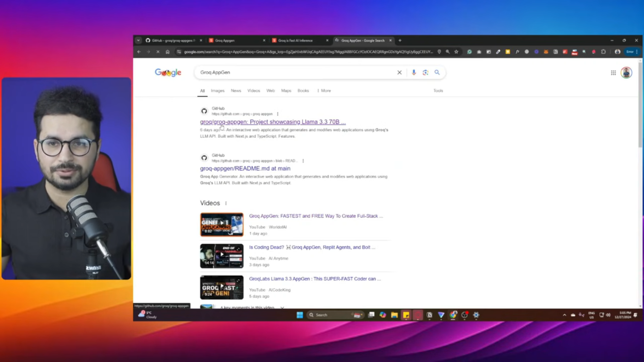Screen dimensions: 644x362
Task: Open the Chrome three-dot menu
Action: coord(637,52)
